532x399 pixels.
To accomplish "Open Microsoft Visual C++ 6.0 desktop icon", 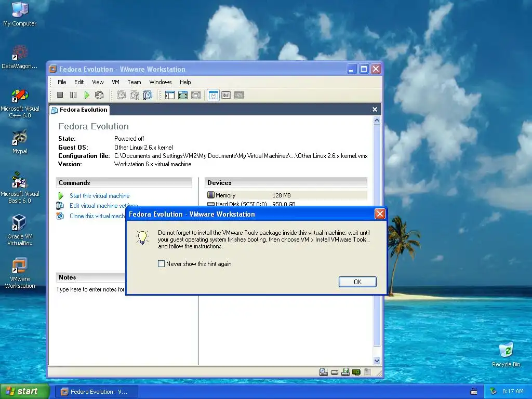I will pyautogui.click(x=20, y=103).
